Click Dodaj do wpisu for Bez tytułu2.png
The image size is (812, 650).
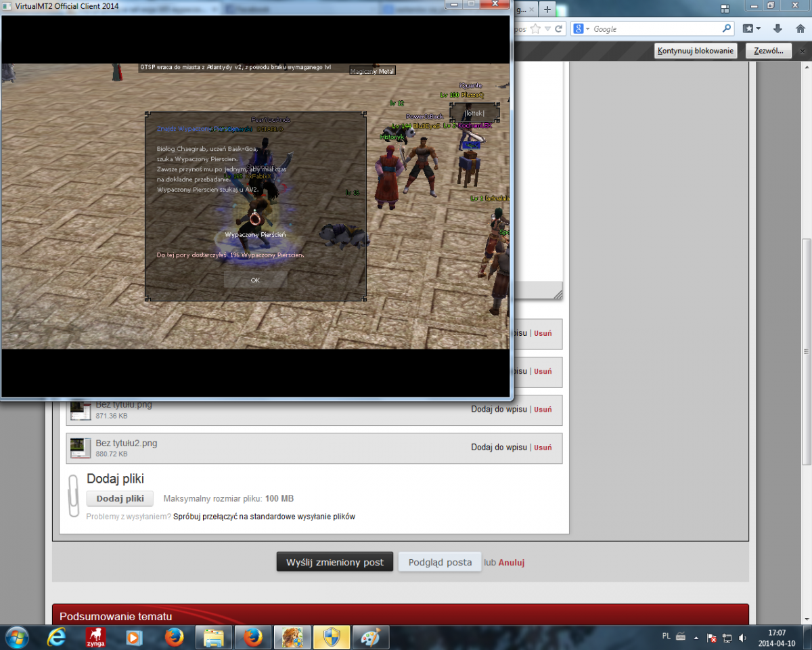pos(499,447)
